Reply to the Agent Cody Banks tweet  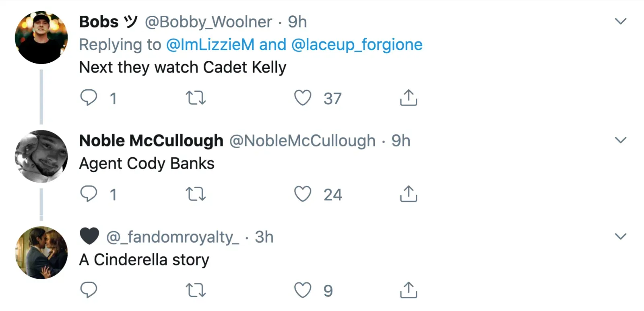pyautogui.click(x=89, y=194)
